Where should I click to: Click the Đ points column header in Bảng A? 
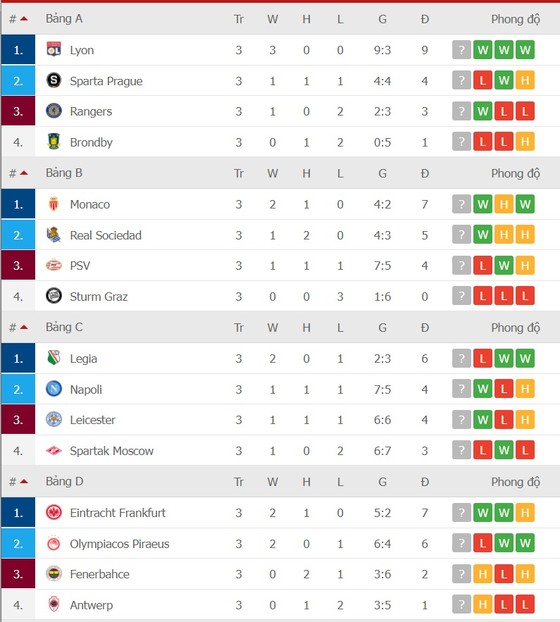(425, 19)
